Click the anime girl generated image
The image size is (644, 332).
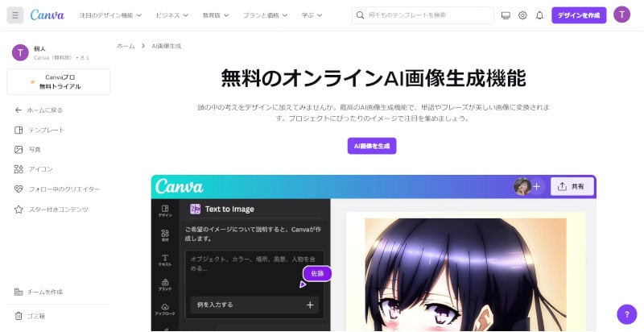pos(465,275)
